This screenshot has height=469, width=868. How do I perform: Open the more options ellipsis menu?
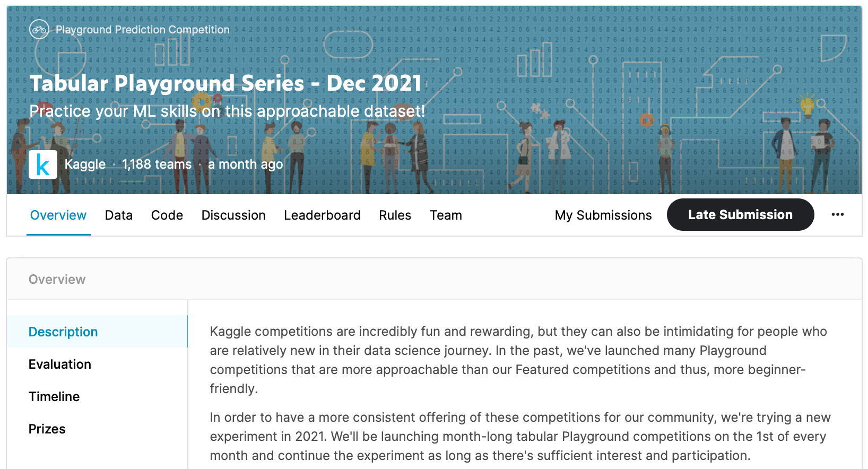tap(837, 214)
